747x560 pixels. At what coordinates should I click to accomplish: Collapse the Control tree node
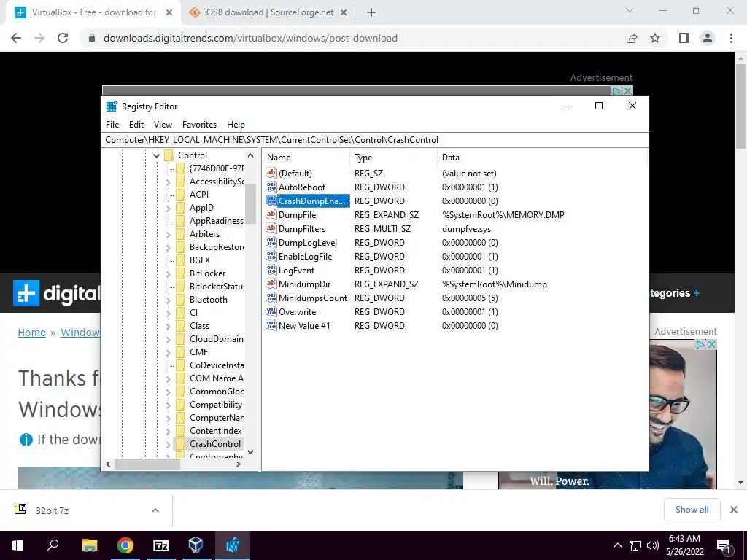tap(156, 155)
